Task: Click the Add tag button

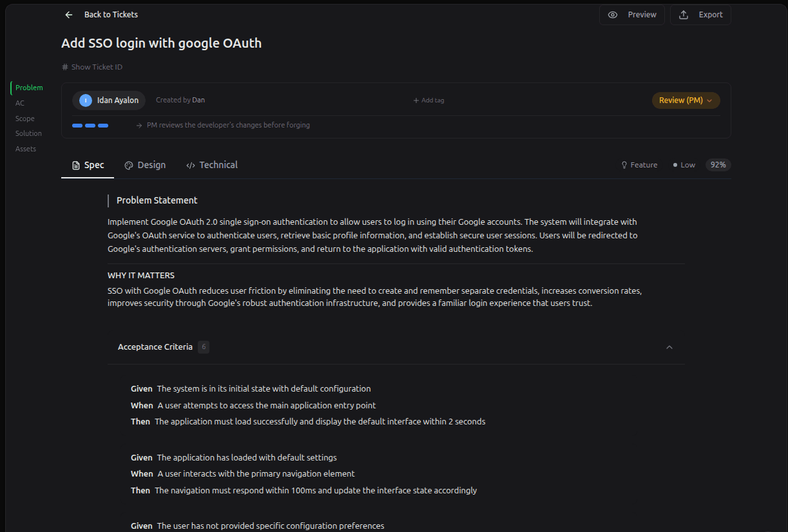Action: 428,100
